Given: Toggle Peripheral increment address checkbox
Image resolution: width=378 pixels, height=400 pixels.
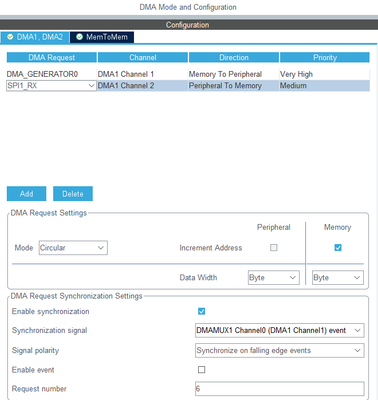Looking at the screenshot, I should (x=274, y=248).
